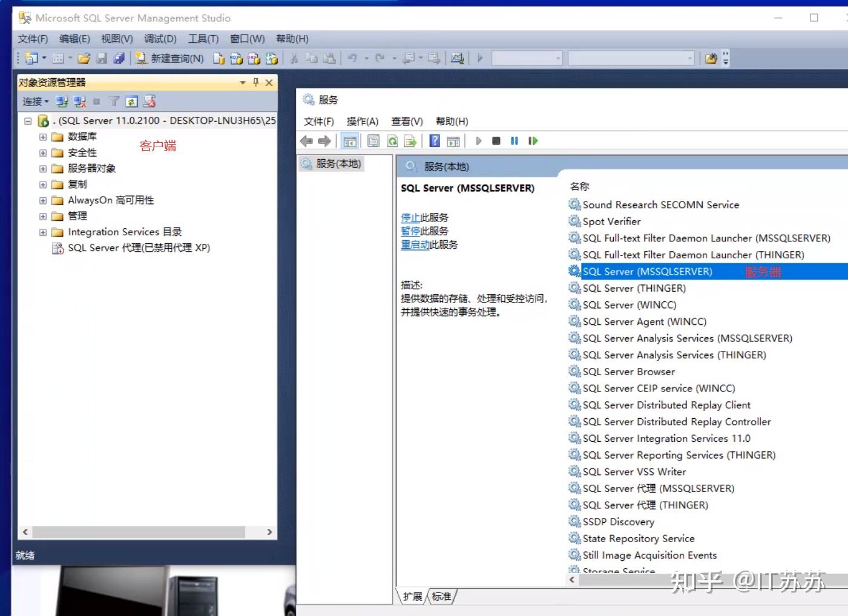
Task: Click the XMLA query icon
Action: (272, 58)
